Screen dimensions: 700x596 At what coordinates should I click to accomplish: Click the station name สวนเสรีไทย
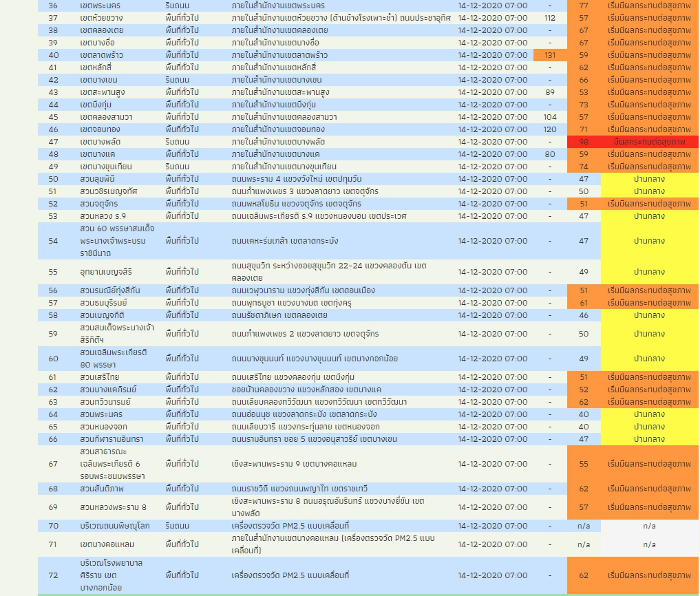click(100, 377)
